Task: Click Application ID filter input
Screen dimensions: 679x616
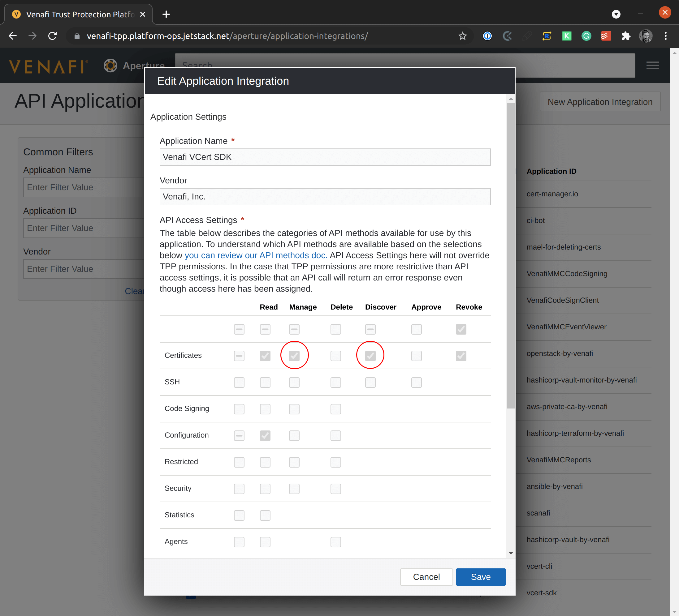Action: pos(84,228)
